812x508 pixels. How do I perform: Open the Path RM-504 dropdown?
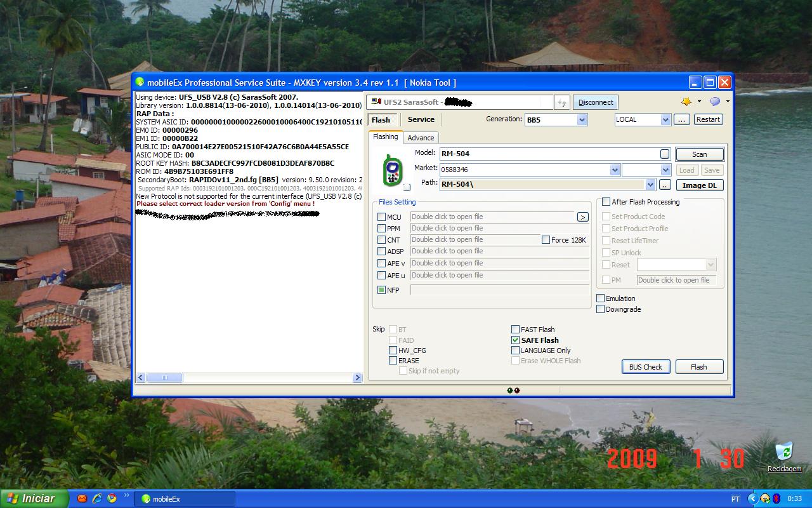point(650,185)
